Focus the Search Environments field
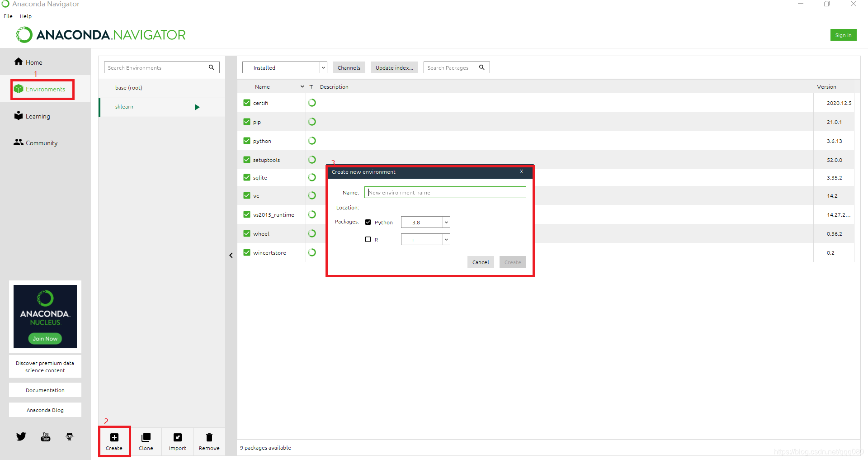This screenshot has width=868, height=460. (162, 67)
